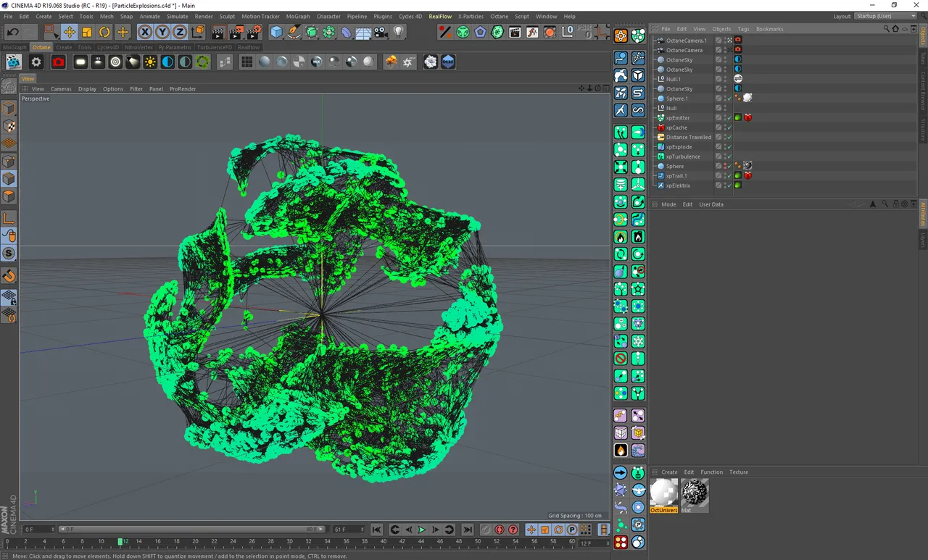Click the Octane scatter tree icon
The height and width of the screenshot is (560, 928).
pos(391,62)
